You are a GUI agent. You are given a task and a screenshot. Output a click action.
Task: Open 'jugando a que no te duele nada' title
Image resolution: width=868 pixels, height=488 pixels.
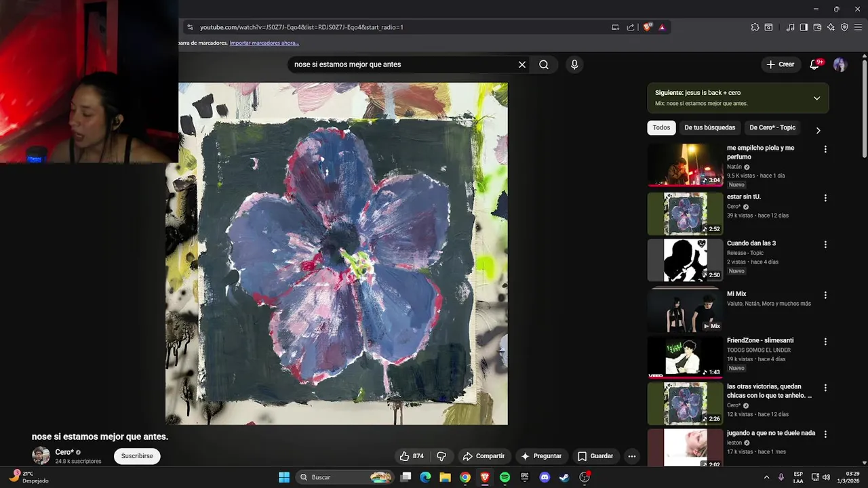click(771, 433)
